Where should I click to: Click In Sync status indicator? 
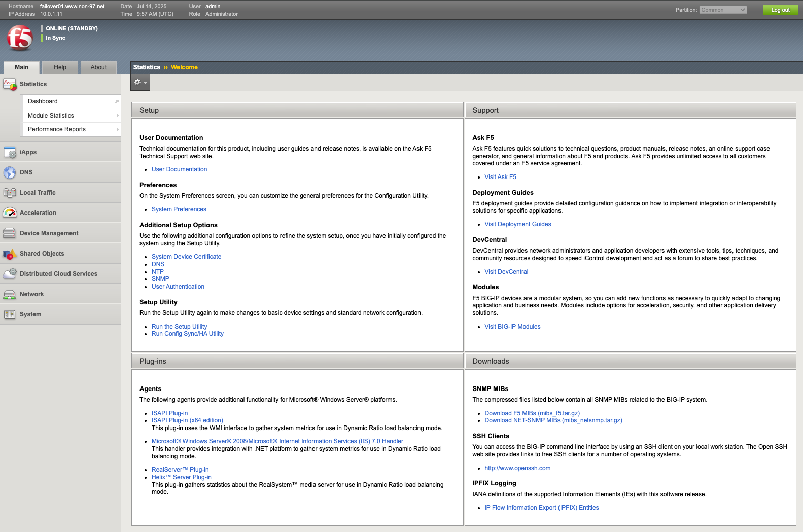pyautogui.click(x=55, y=38)
